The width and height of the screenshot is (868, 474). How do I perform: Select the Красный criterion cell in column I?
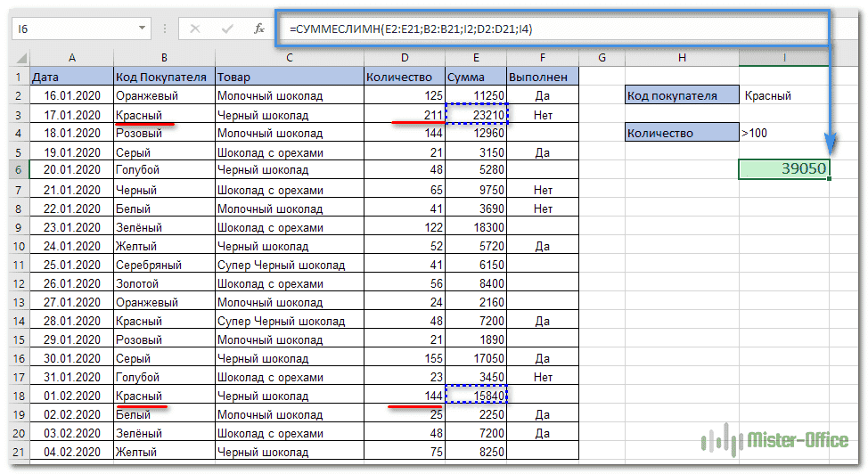[783, 95]
